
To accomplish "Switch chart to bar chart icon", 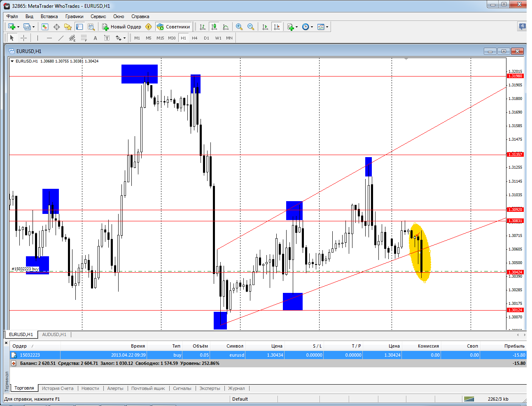I will [203, 27].
